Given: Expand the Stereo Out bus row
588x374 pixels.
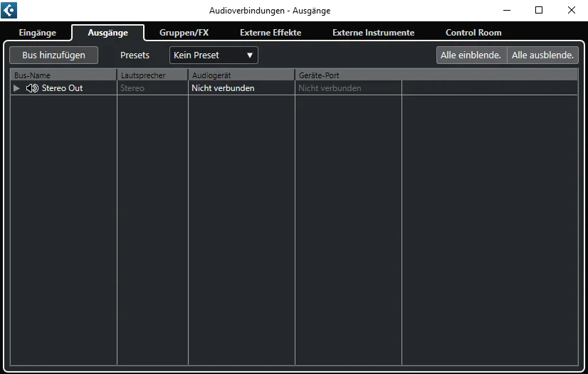Looking at the screenshot, I should click(x=16, y=88).
